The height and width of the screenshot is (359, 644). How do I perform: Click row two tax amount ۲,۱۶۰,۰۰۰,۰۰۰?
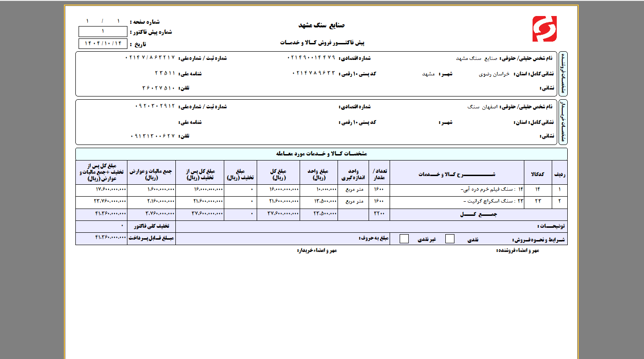tap(161, 201)
